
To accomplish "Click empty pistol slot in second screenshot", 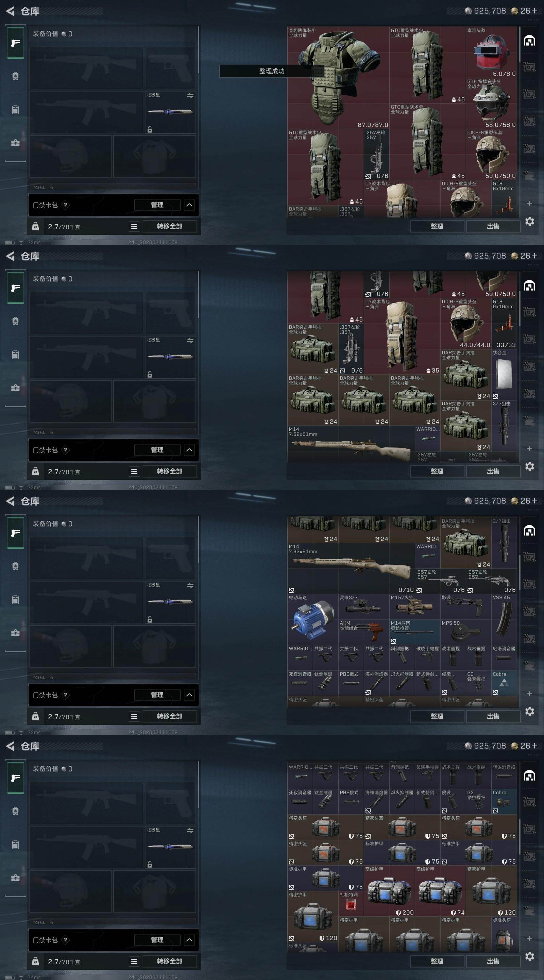I will click(x=170, y=313).
